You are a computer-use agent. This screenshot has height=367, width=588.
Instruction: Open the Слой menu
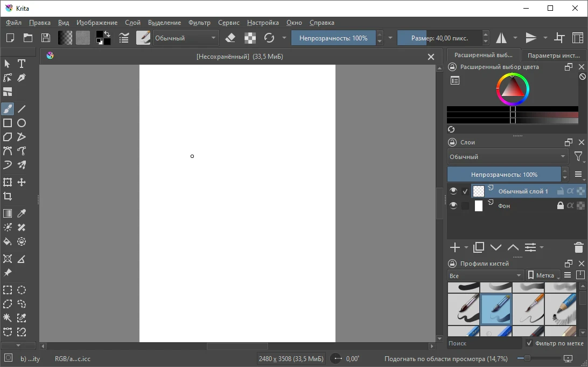coord(133,23)
